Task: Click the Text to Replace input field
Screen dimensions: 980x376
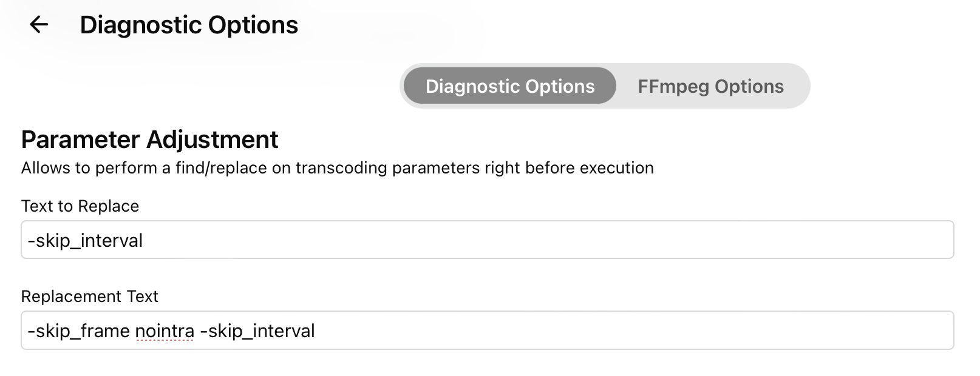Action: click(546, 240)
